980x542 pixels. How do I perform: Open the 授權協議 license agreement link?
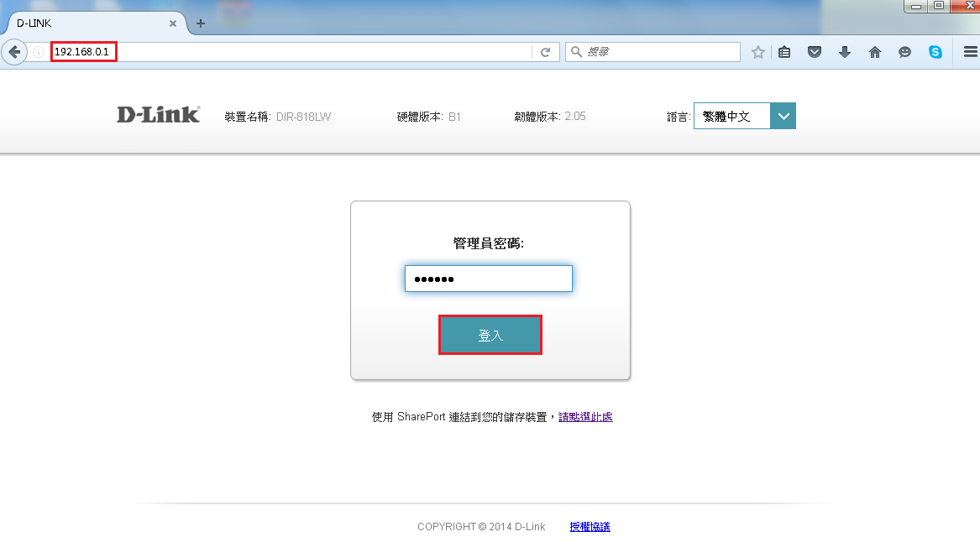590,527
